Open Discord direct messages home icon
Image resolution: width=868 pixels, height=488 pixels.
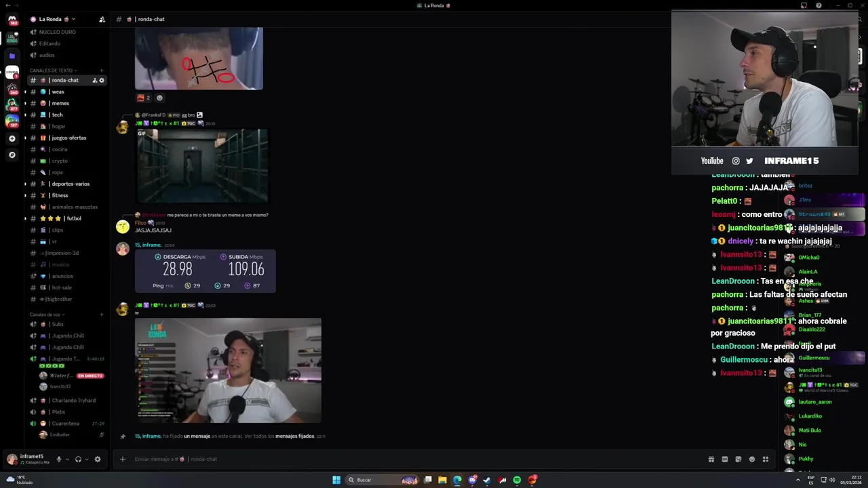coord(12,21)
